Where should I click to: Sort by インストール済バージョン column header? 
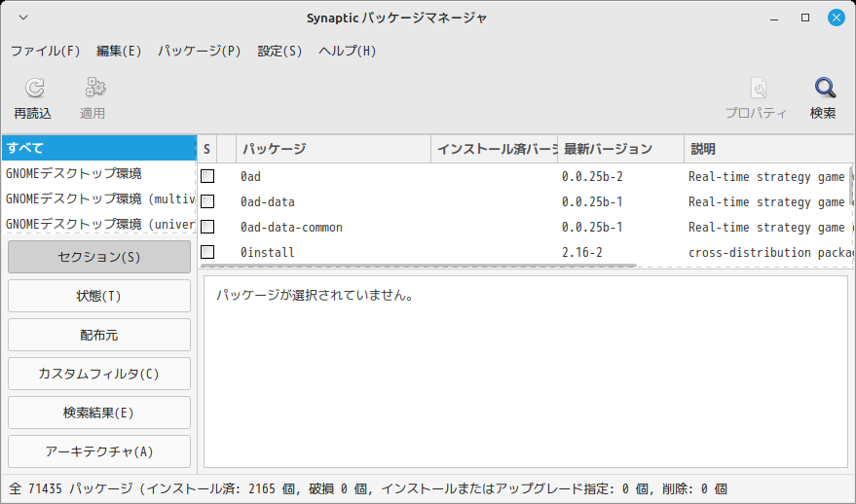pos(495,149)
